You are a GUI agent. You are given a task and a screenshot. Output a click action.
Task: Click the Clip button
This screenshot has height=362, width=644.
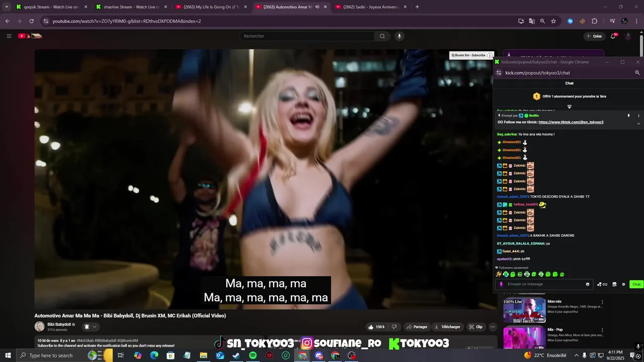tap(475, 327)
